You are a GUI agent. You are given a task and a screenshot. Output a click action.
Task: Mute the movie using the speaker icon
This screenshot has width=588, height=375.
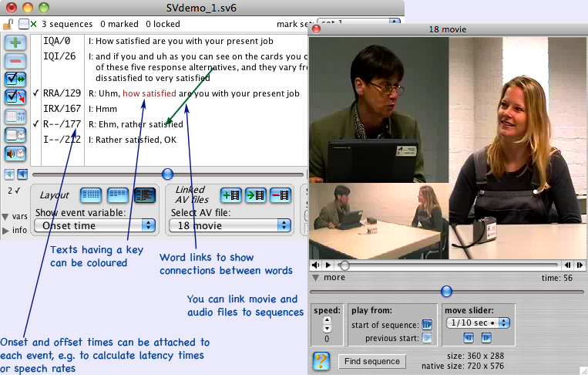pyautogui.click(x=315, y=265)
